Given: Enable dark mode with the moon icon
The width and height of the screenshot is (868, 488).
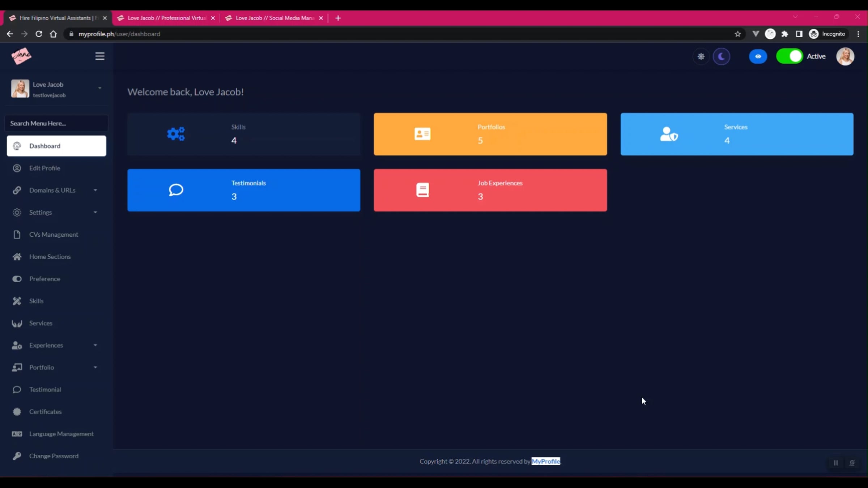Looking at the screenshot, I should pos(722,56).
